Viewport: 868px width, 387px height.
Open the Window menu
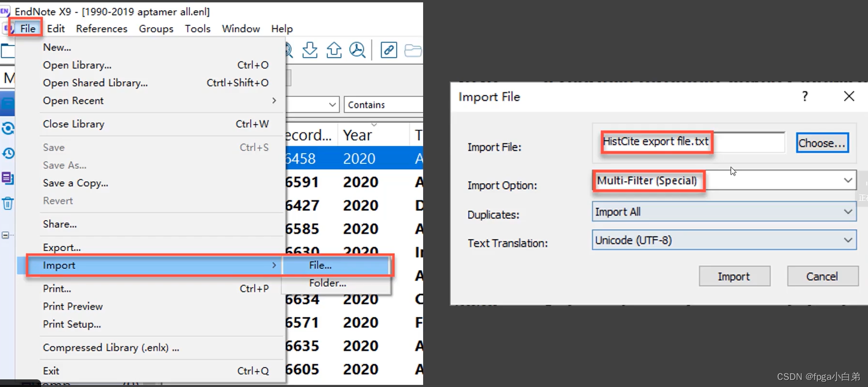pyautogui.click(x=241, y=28)
